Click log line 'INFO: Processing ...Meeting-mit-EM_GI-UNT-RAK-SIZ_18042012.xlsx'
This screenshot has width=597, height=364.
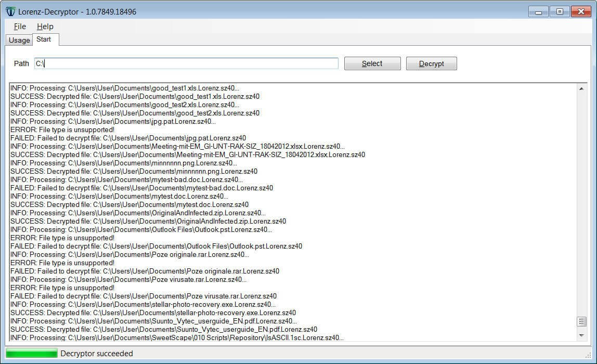[177, 147]
